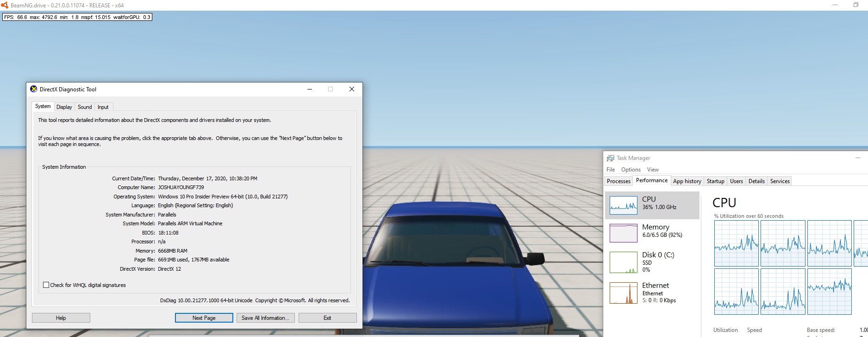Screen dimensions: 868x337
Task: Click Memory value 6668MB RAM
Action: 173,251
